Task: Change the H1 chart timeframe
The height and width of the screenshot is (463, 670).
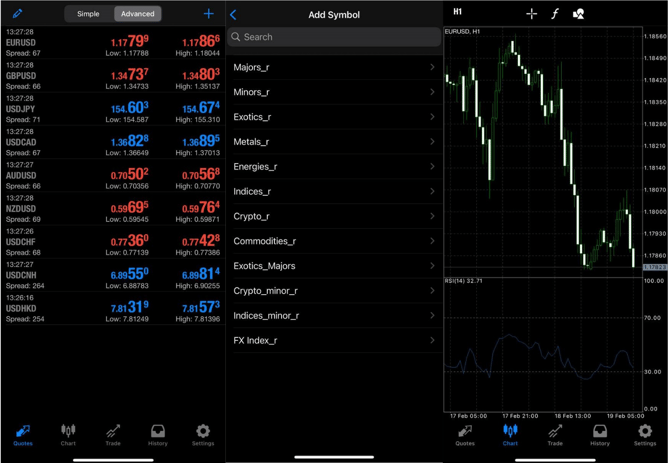Action: [458, 12]
